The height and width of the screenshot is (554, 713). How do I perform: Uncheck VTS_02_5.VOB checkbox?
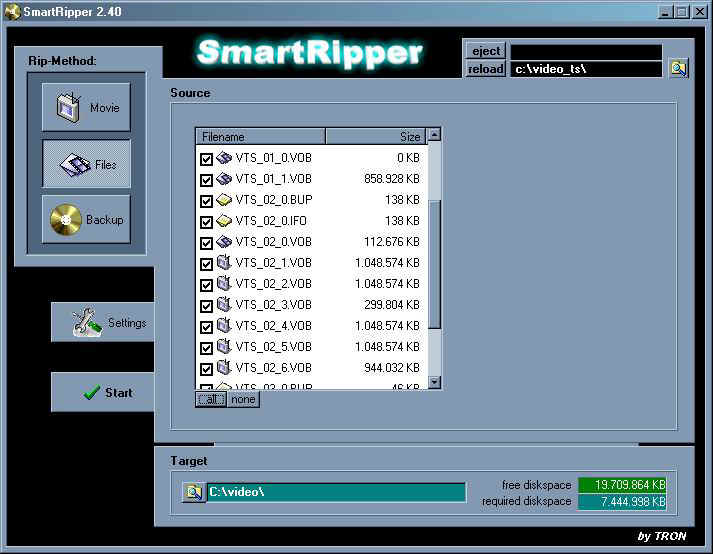pyautogui.click(x=206, y=348)
